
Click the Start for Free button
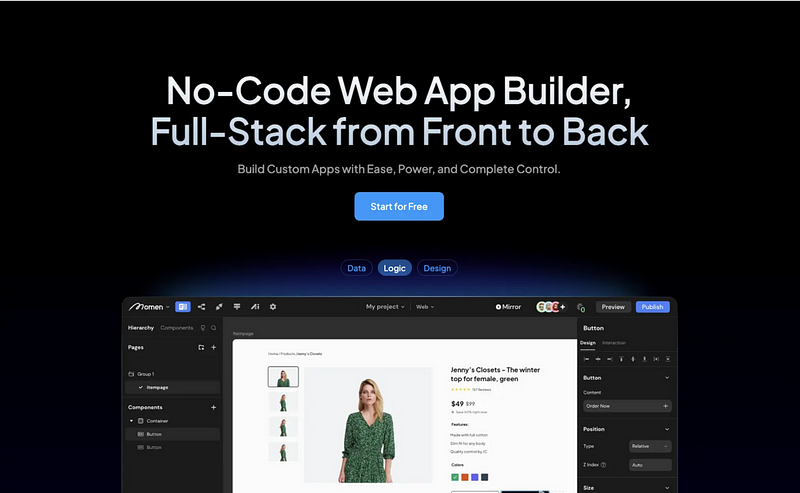pyautogui.click(x=399, y=206)
